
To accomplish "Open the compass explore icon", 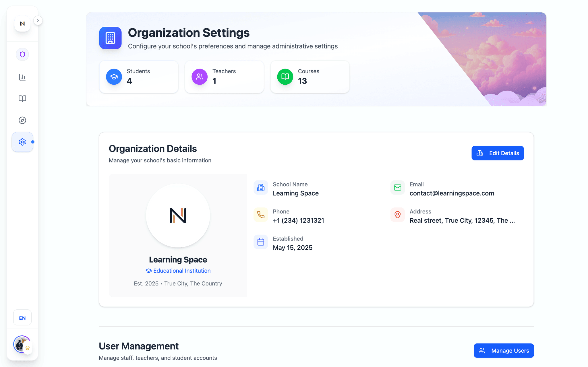I will pyautogui.click(x=22, y=120).
